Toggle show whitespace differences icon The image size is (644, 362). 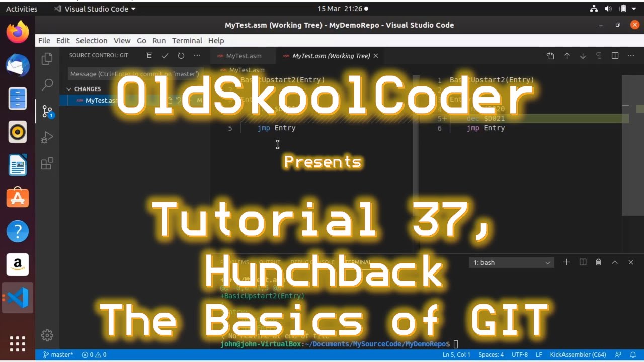point(599,56)
